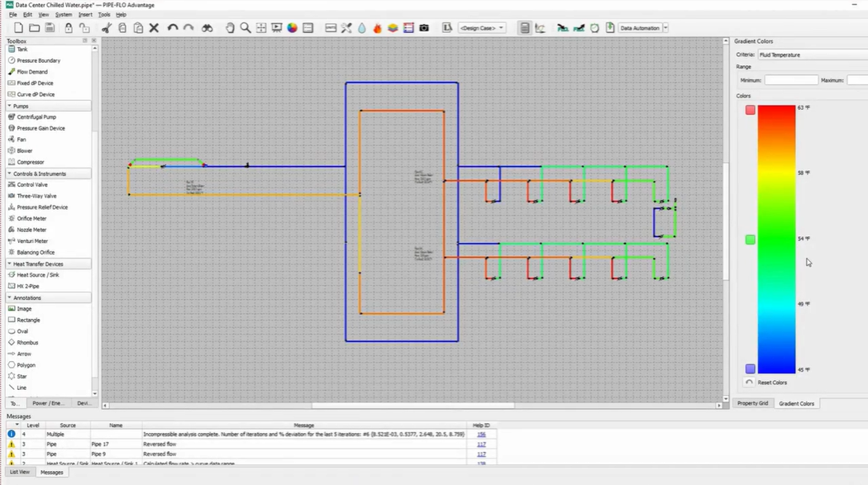Click the camera snapshot icon
The image size is (868, 485).
tap(424, 28)
